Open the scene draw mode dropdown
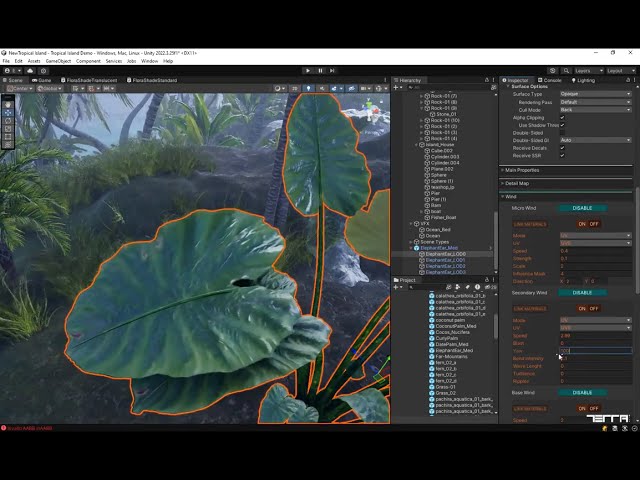Viewport: 640px width, 480px height. 280,88
